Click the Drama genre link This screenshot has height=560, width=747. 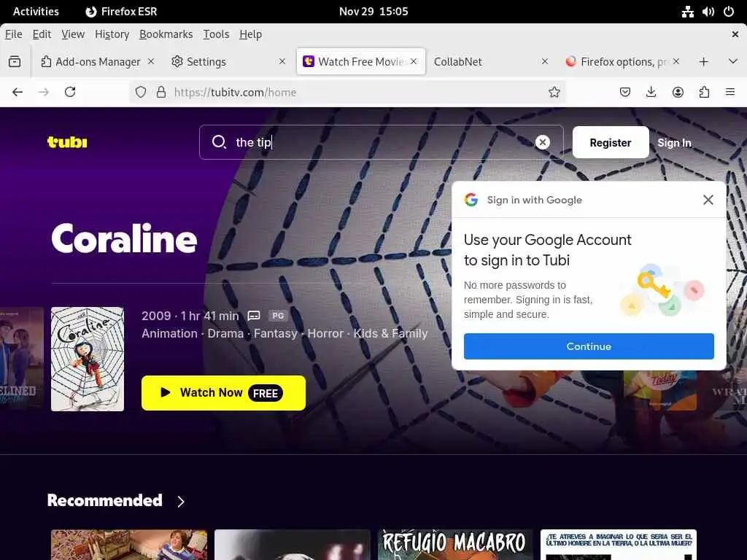point(225,333)
